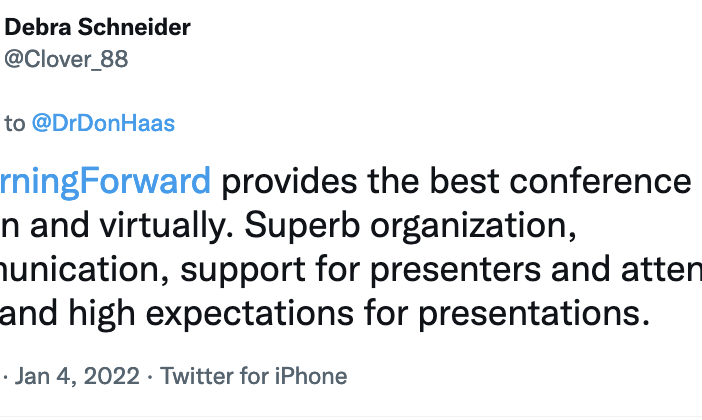Click the word "iPhone" in the source label
Viewport: 702px width, 420px height.
[x=311, y=376]
